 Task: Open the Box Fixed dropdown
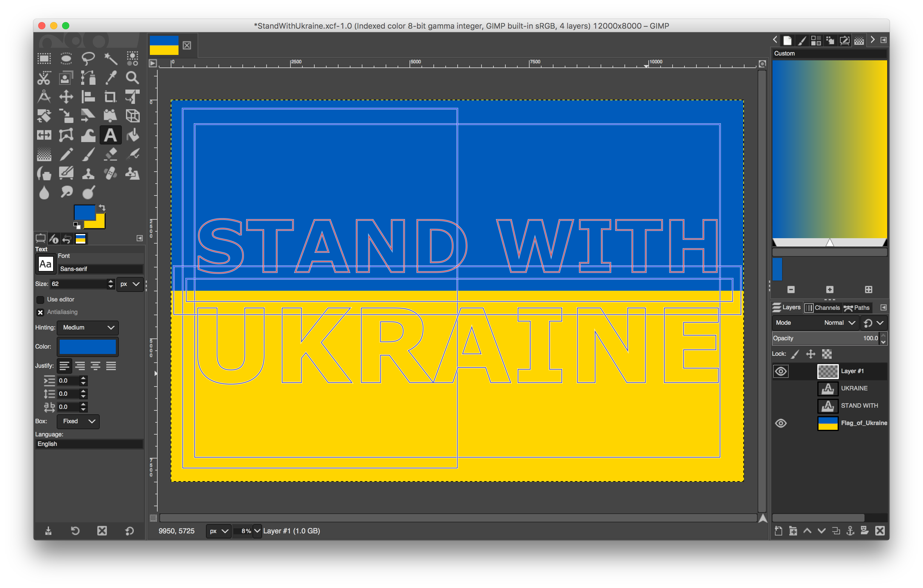78,421
